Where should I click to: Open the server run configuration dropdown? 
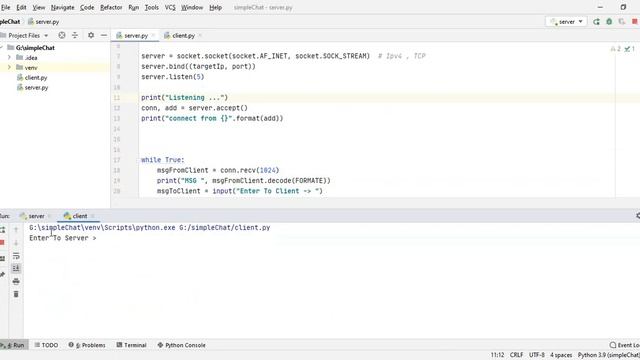[x=566, y=22]
